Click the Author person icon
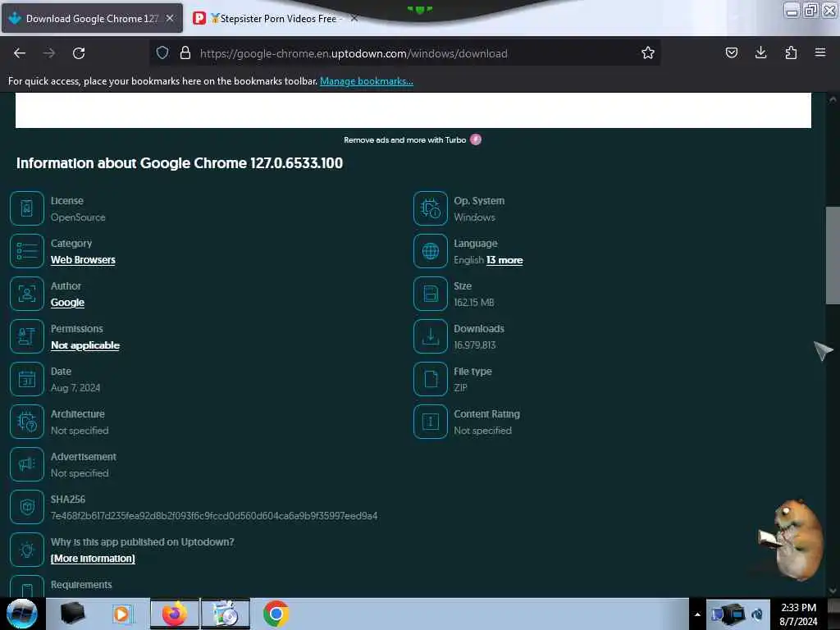 pyautogui.click(x=27, y=294)
